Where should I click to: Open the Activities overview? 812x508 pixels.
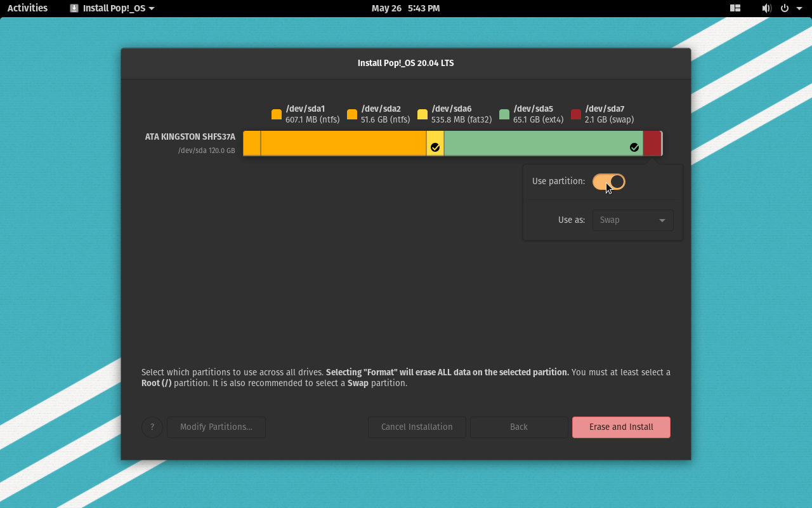tap(27, 8)
